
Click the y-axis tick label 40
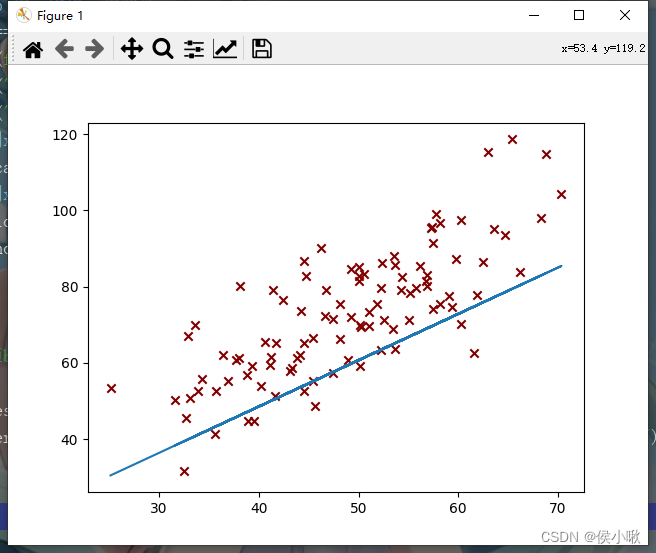[x=69, y=440]
